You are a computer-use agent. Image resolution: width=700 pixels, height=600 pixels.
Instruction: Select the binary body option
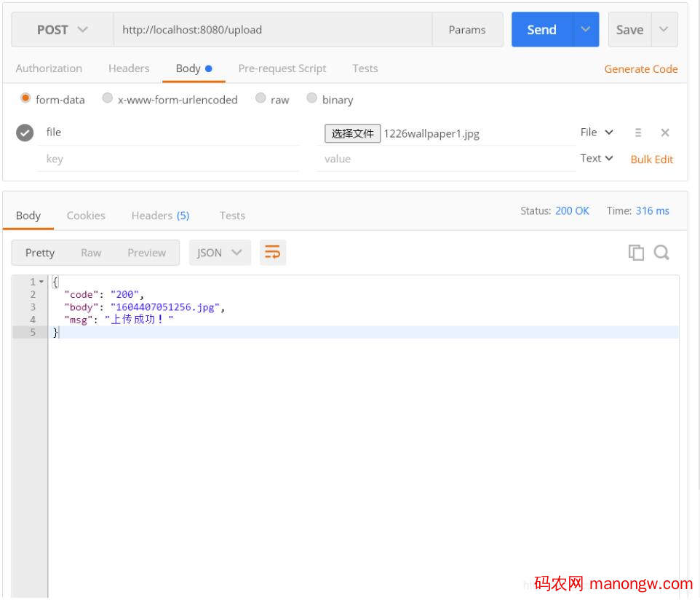pos(312,98)
